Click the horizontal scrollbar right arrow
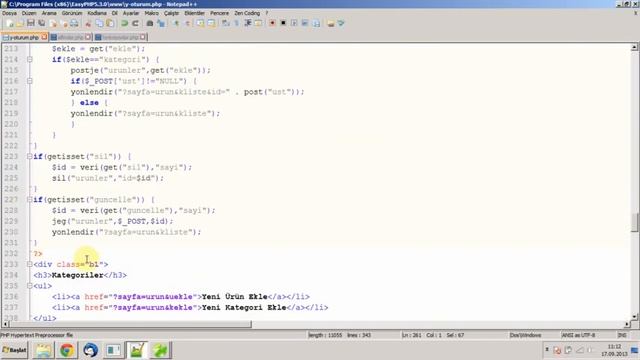 [x=627, y=324]
